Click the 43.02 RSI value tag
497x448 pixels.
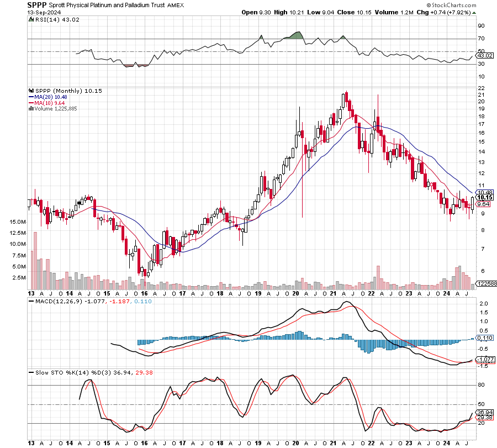(x=484, y=56)
